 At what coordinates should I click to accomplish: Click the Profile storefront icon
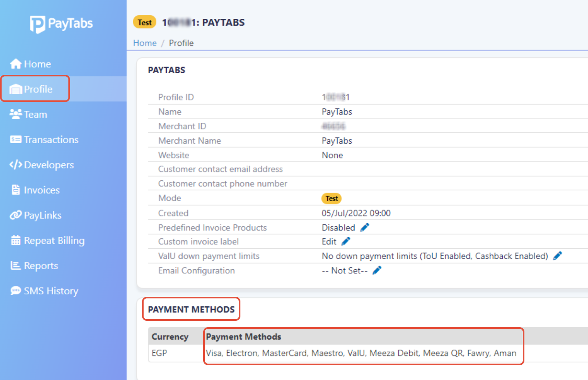(x=16, y=89)
